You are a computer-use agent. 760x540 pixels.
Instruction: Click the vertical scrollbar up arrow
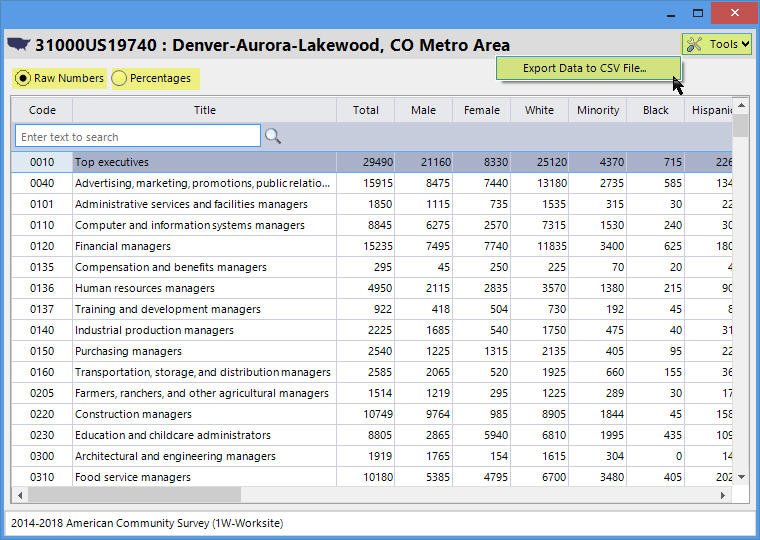click(x=741, y=104)
